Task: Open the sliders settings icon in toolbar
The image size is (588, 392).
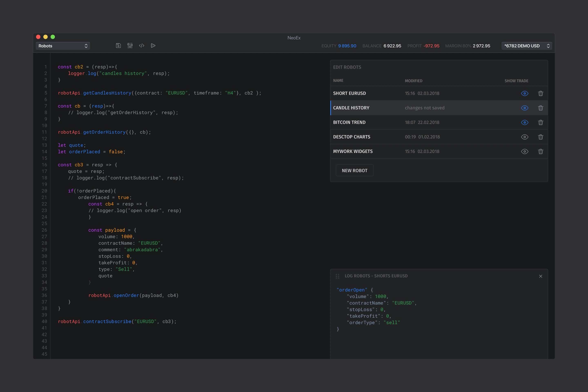Action: [130, 46]
